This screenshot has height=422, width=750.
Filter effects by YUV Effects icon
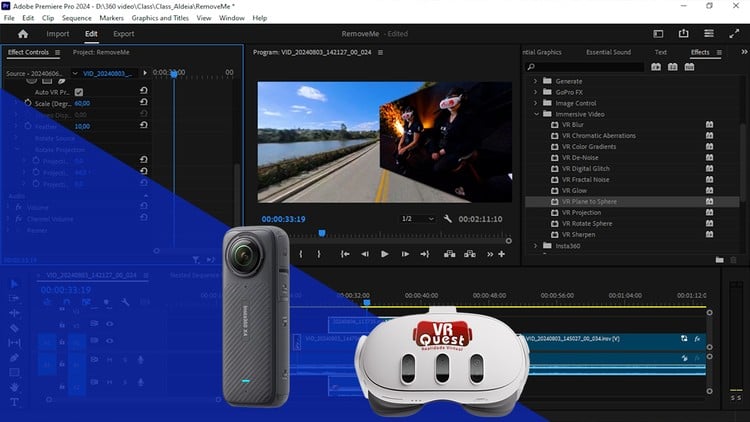point(689,67)
